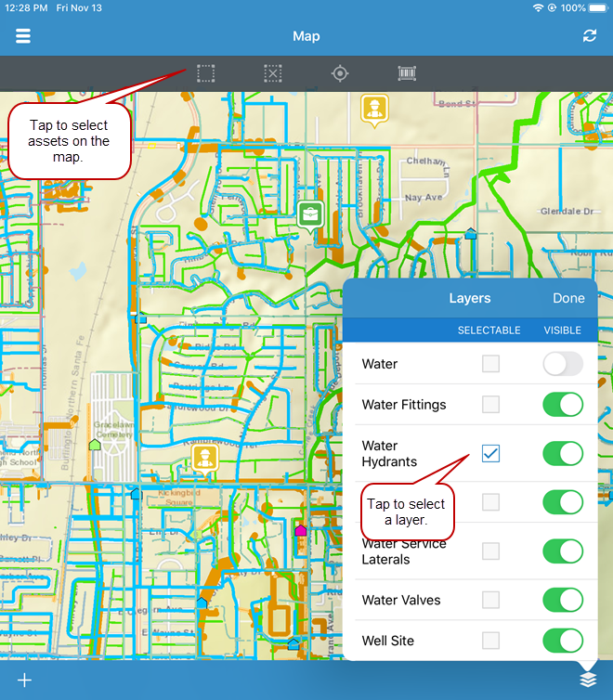Open the hamburger menu
The image size is (613, 700).
click(x=23, y=36)
